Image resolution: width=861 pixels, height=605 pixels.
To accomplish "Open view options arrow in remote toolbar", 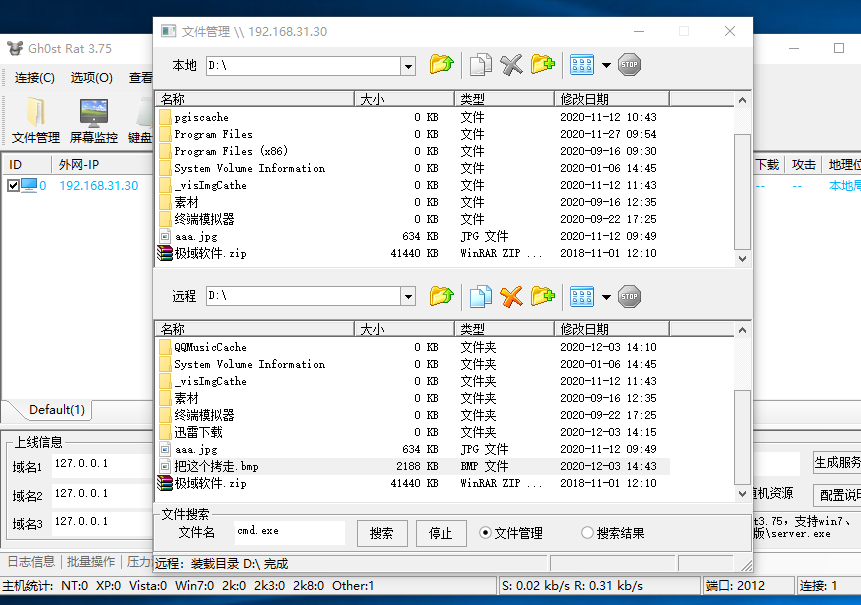I will click(606, 297).
